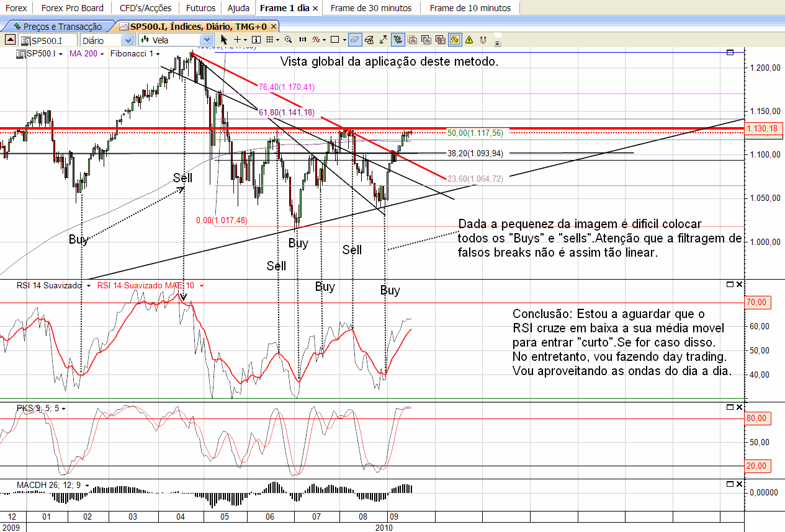
Task: Open the Vela chart style dropdown
Action: point(207,40)
